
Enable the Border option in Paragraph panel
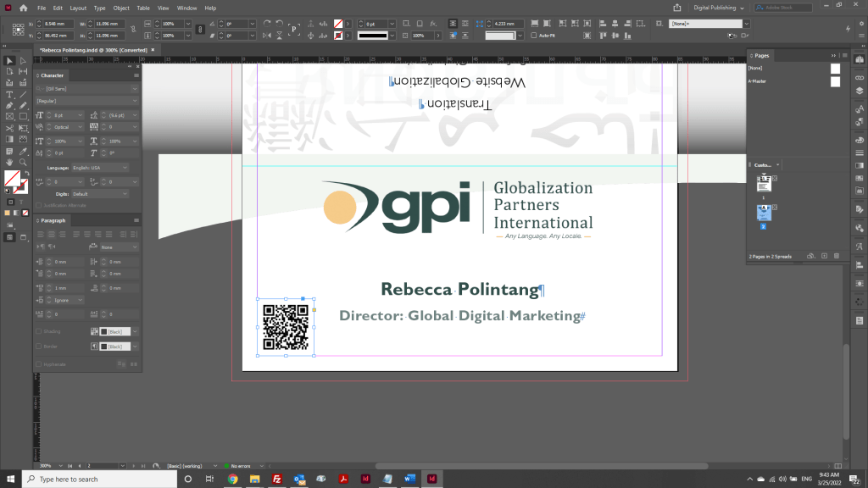tap(38, 346)
